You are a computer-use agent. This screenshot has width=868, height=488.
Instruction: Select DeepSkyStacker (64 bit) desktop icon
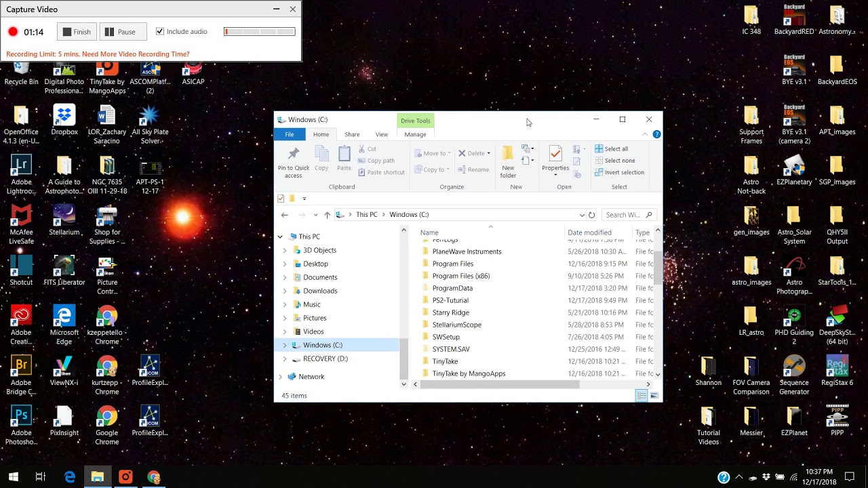point(837,325)
